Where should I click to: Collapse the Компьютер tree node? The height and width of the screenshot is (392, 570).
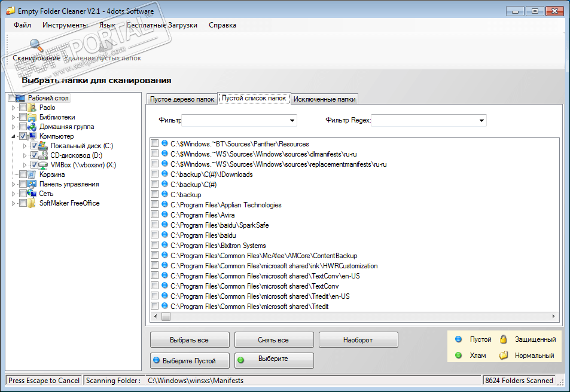tap(13, 136)
